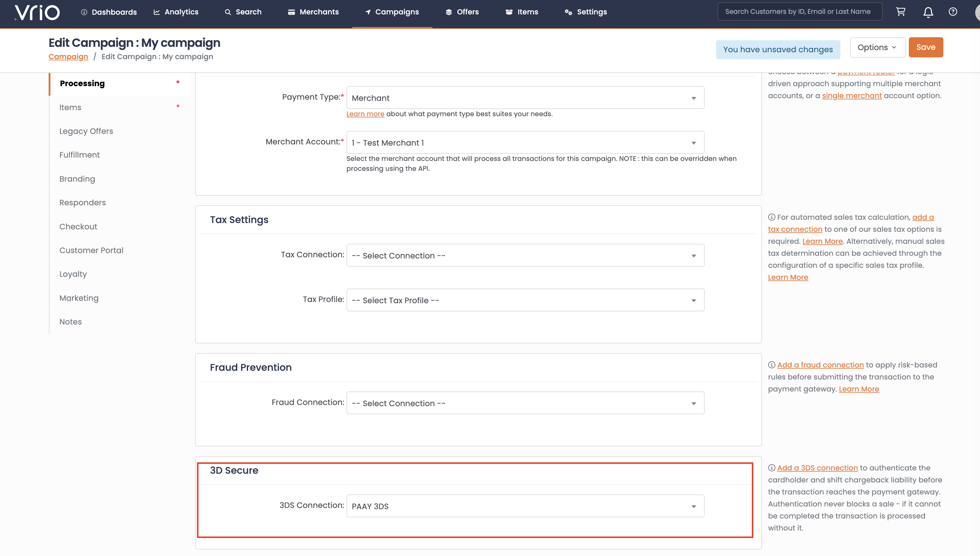Select the Checkout sidebar tab
980x556 pixels.
[78, 226]
